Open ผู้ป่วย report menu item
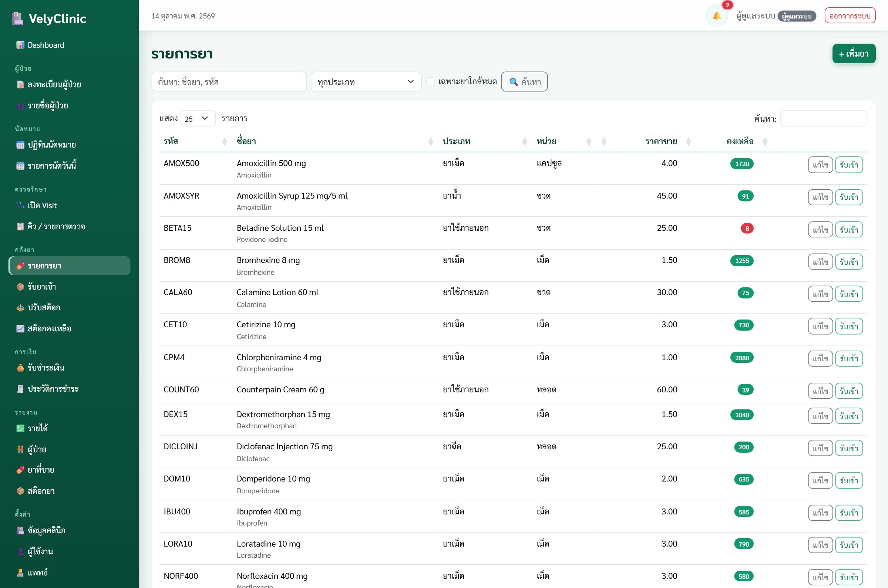This screenshot has height=588, width=888. pyautogui.click(x=70, y=449)
